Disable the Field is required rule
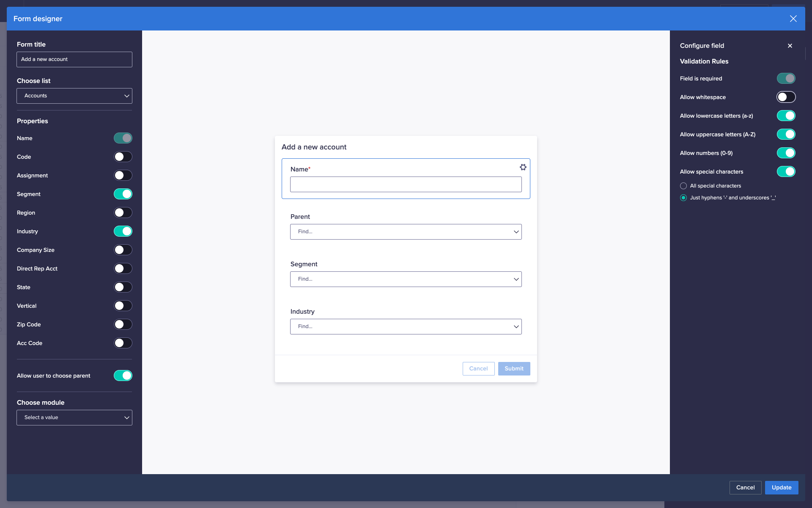The width and height of the screenshot is (812, 508). click(786, 78)
